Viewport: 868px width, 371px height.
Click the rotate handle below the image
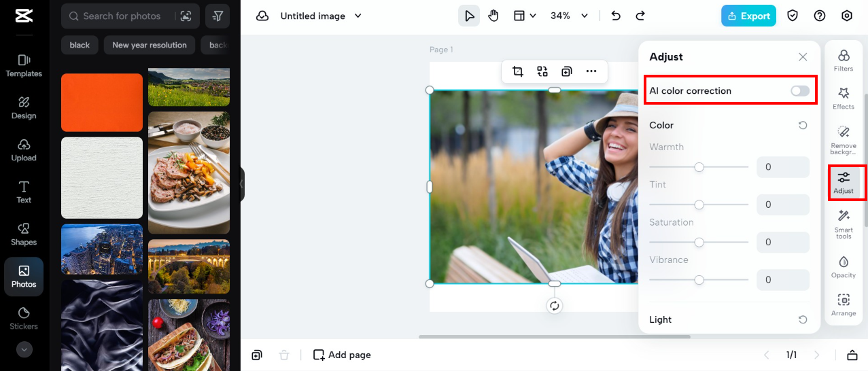point(555,306)
